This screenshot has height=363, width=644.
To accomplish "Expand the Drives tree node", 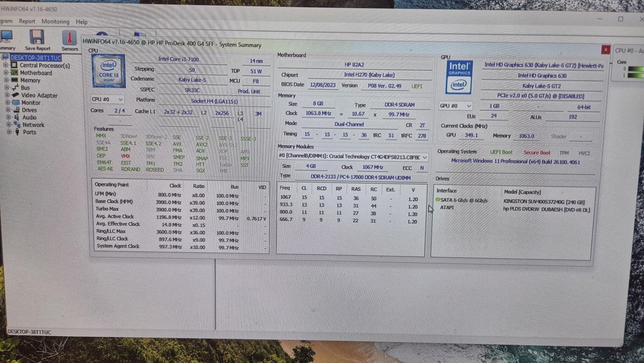I will 8,110.
